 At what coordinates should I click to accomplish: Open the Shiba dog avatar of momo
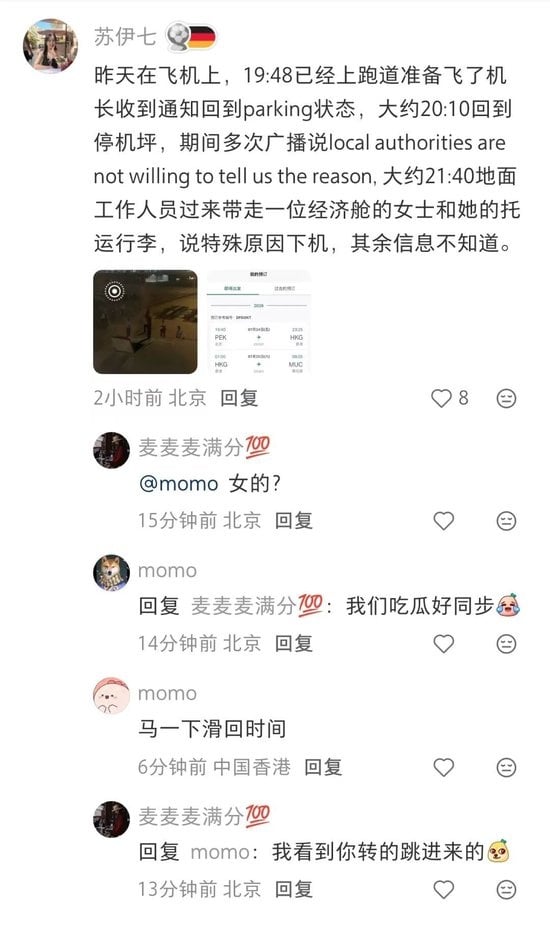tap(111, 573)
